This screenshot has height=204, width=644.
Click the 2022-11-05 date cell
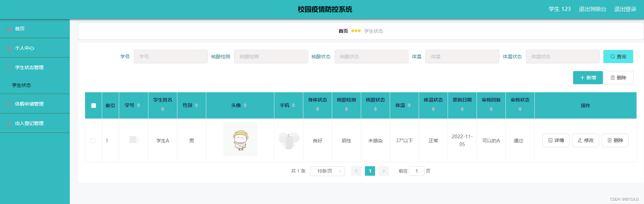tap(462, 140)
